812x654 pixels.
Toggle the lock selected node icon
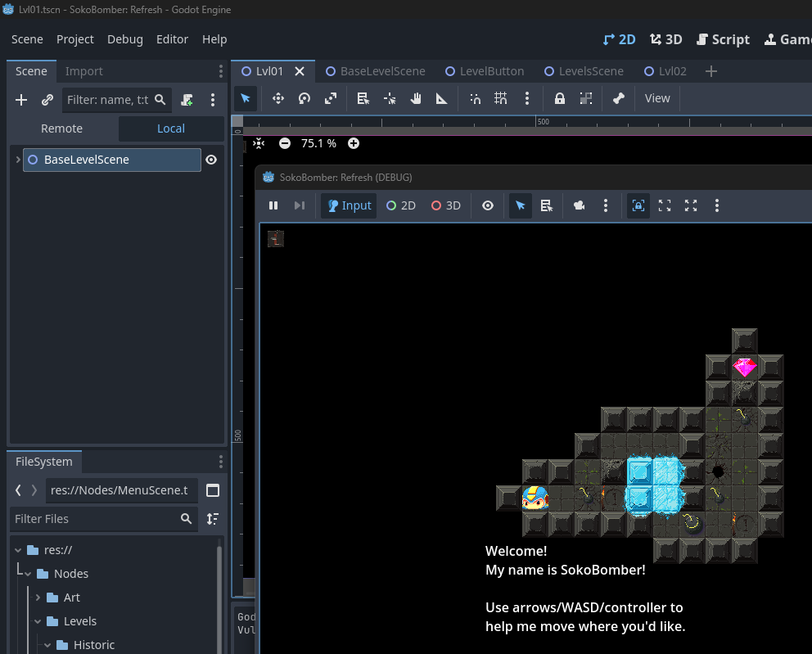(560, 98)
